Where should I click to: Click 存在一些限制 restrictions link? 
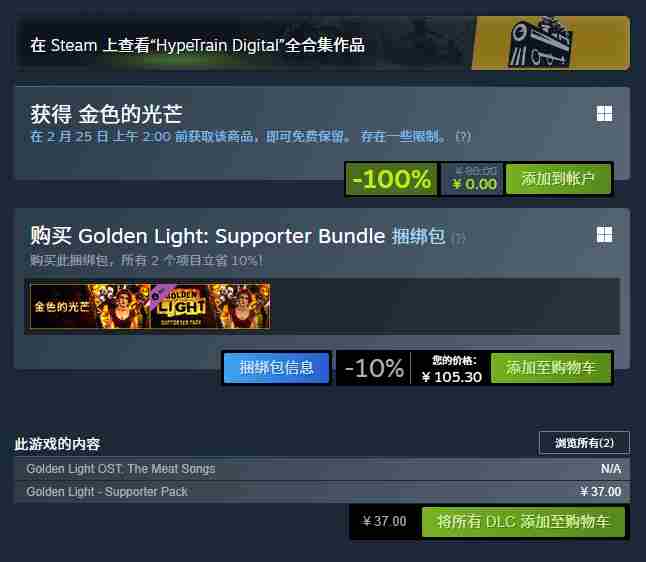click(x=403, y=136)
